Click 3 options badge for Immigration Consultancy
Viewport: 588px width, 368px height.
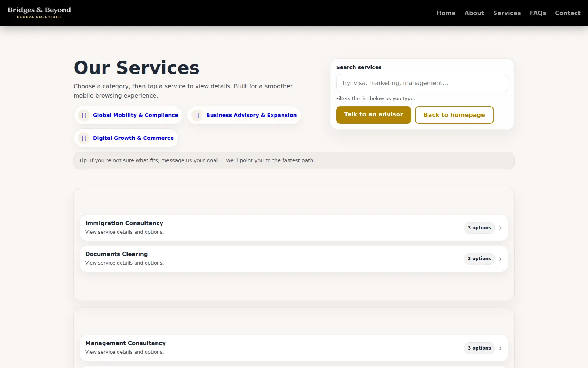[479, 228]
